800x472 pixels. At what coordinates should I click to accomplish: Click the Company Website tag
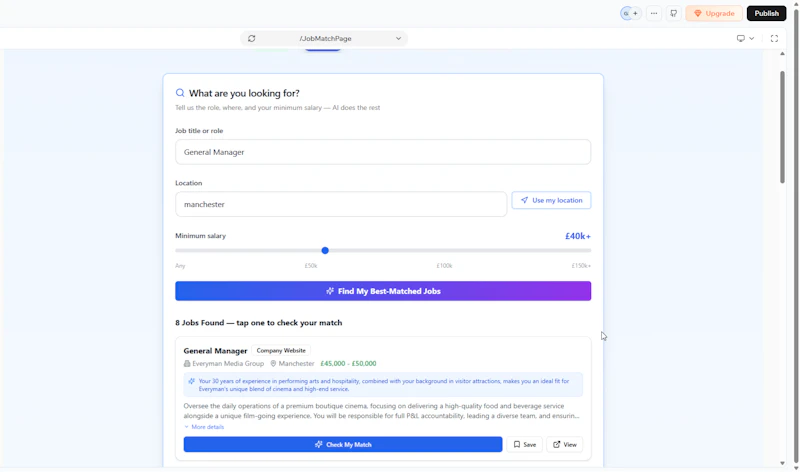(281, 351)
